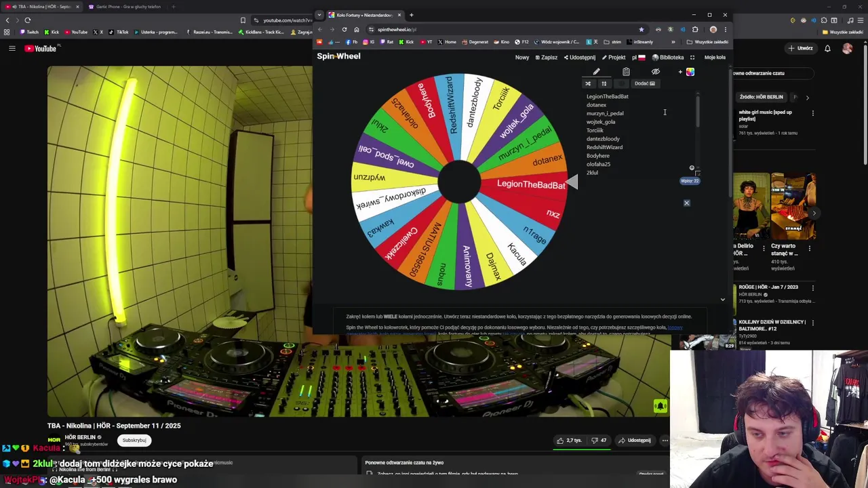Open the Udostępnij share menu in Spin Wheel
868x488 pixels.
click(580, 58)
